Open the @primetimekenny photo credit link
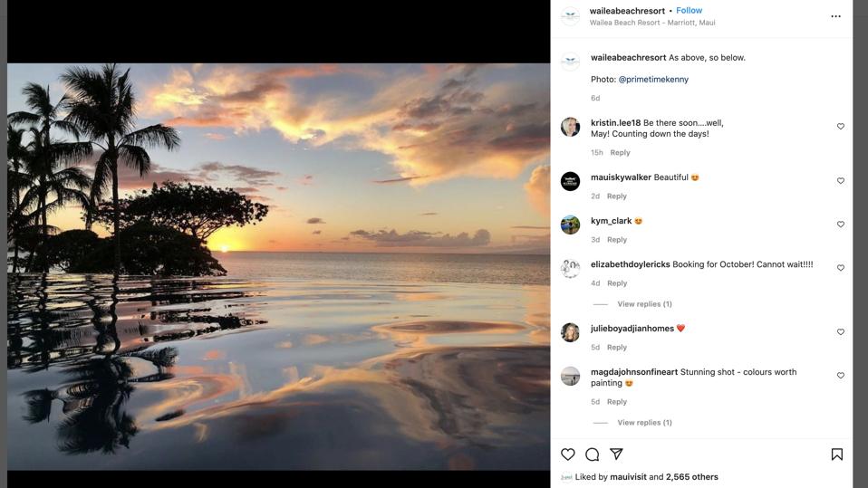The image size is (868, 488). pyautogui.click(x=653, y=80)
